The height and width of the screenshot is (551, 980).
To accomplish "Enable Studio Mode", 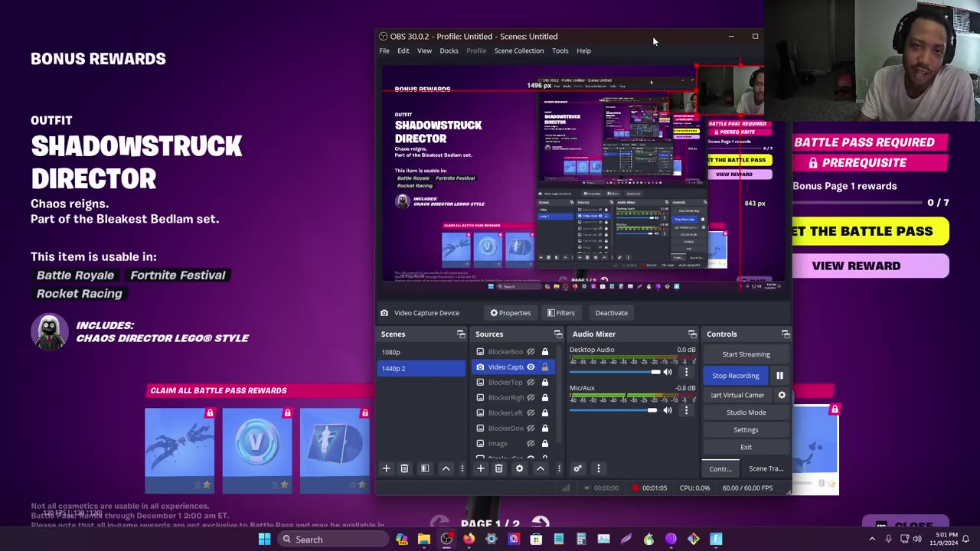I will tap(746, 412).
